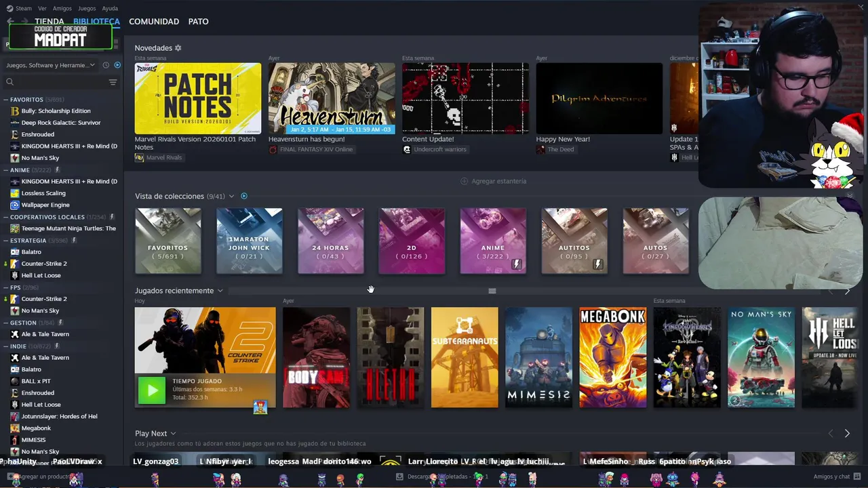Click the Deep Rock Galactic: Survivor icon

tap(15, 123)
